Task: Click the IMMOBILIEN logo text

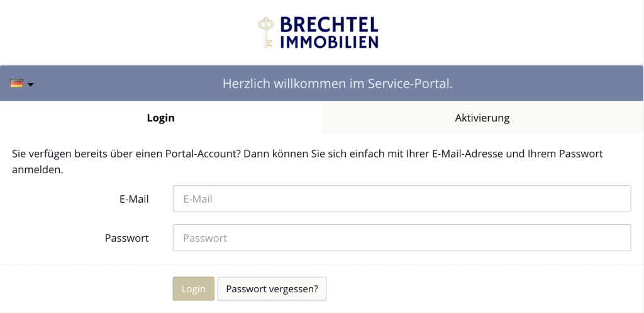Action: coord(329,42)
